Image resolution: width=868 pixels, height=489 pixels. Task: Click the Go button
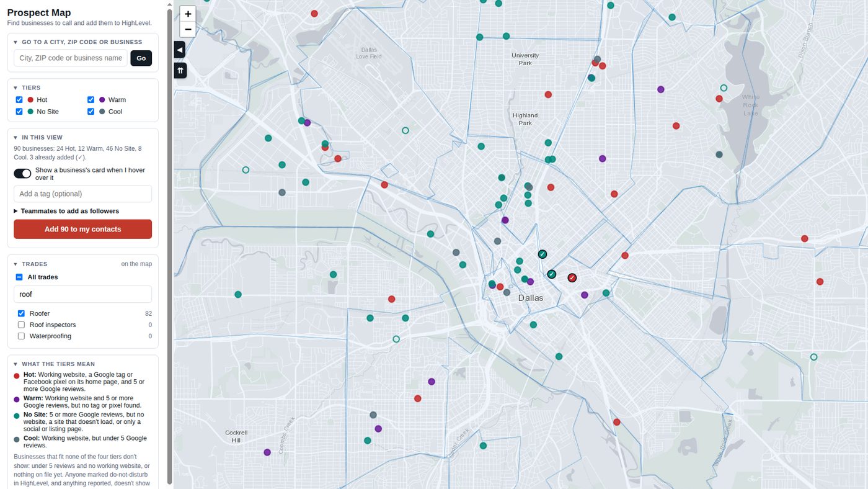(x=141, y=58)
